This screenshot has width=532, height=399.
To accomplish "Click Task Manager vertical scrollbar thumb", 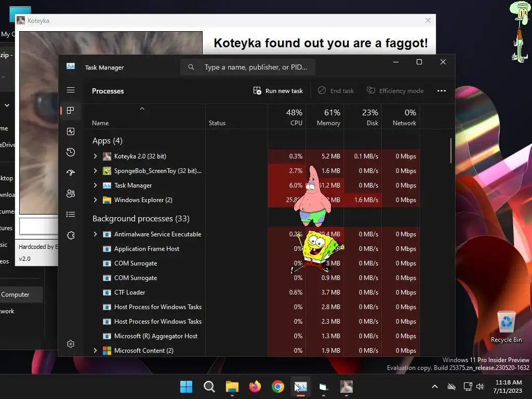I will pyautogui.click(x=451, y=151).
